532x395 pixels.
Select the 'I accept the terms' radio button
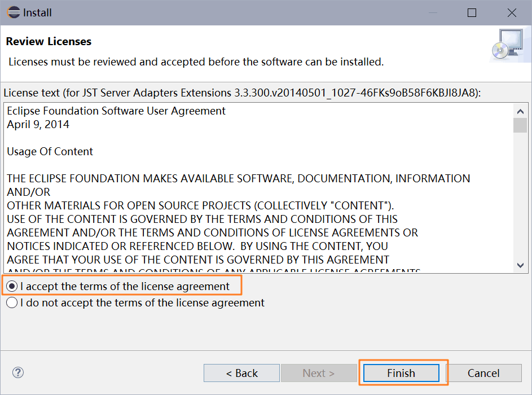11,286
